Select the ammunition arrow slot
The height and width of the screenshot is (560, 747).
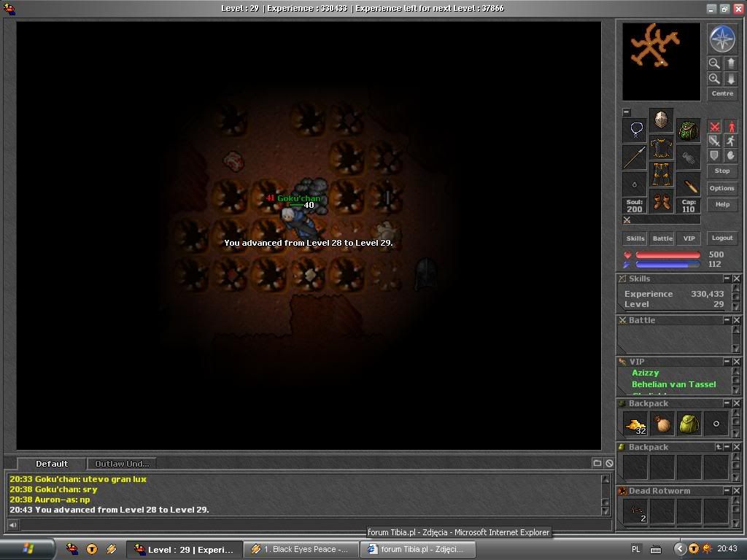[x=688, y=184]
